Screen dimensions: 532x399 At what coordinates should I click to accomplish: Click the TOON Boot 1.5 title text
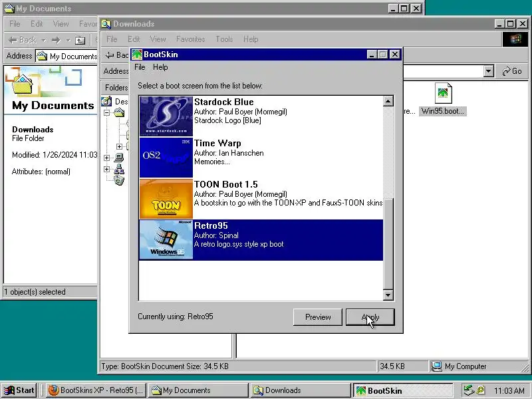(x=226, y=184)
